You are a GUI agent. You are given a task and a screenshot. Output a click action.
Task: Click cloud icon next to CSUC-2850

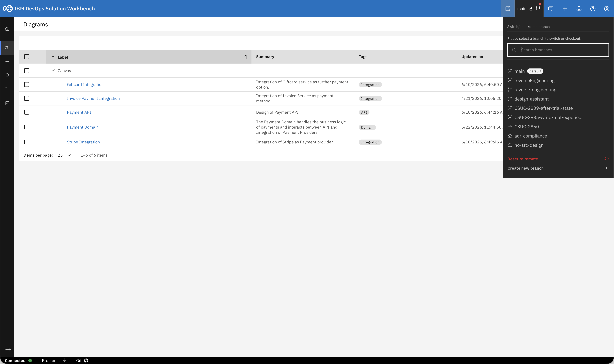tap(510, 127)
